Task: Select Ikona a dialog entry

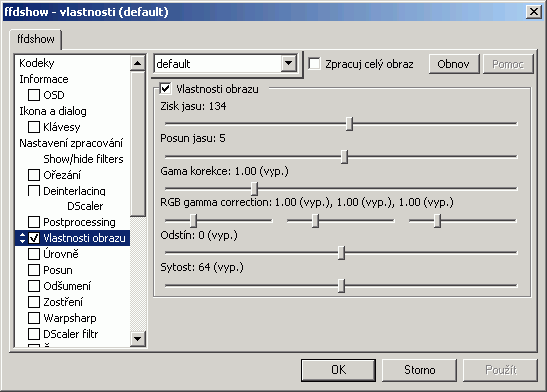Action: [53, 111]
